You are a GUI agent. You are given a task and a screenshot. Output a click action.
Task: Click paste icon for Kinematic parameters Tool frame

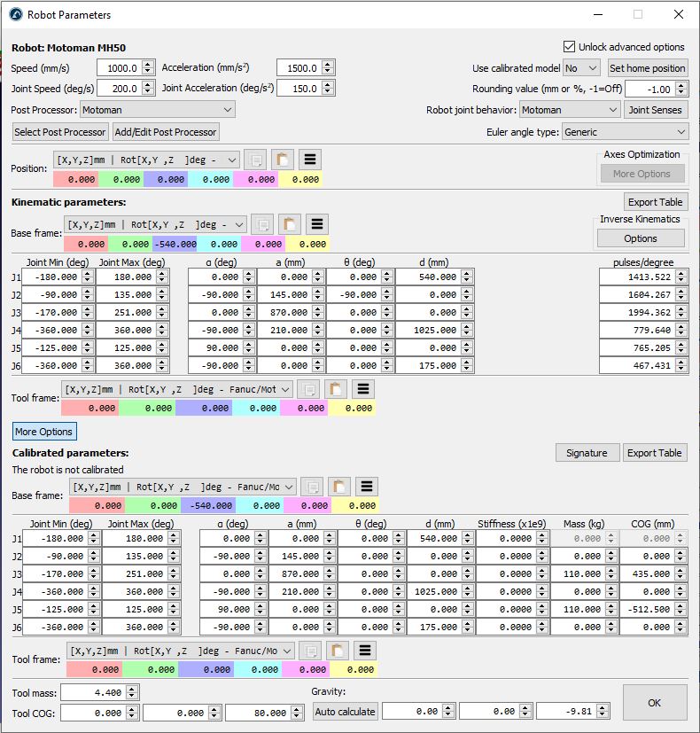pyautogui.click(x=335, y=389)
